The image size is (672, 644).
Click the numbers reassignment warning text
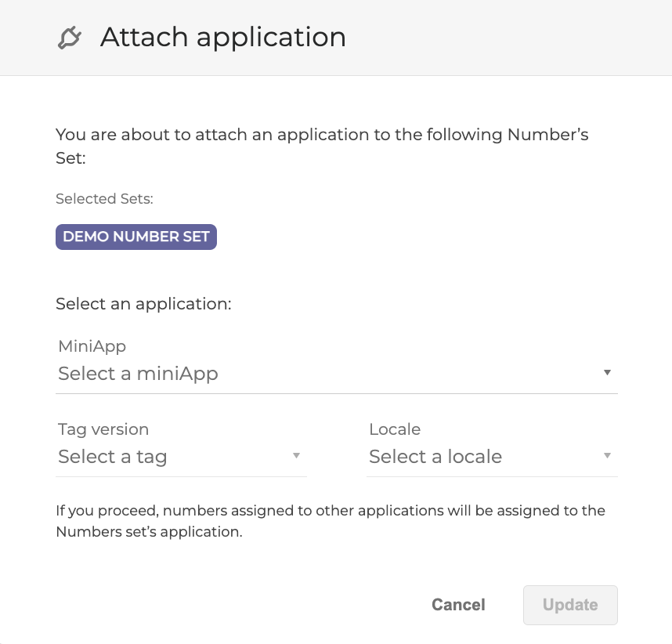330,519
